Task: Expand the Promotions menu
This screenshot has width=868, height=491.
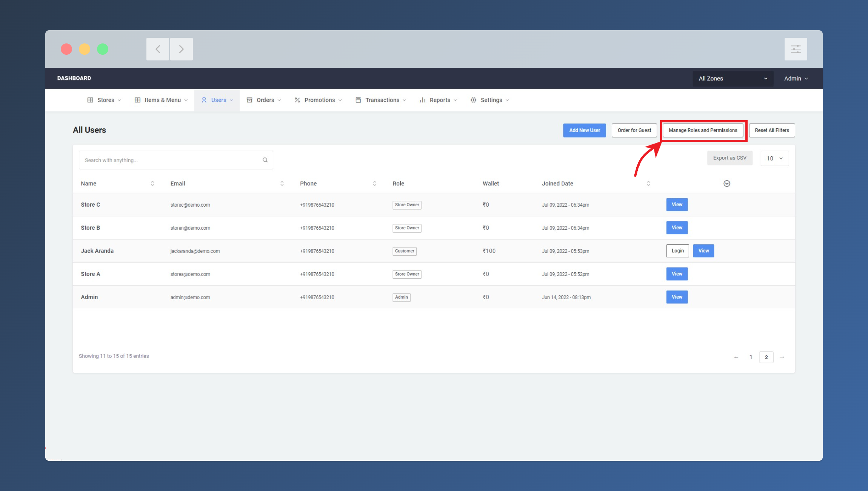Action: tap(318, 100)
